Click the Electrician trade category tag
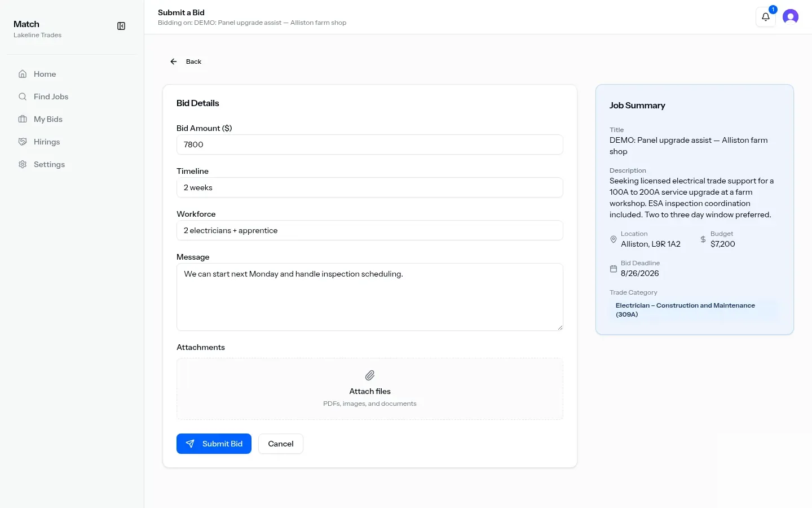The height and width of the screenshot is (508, 812). [695, 310]
